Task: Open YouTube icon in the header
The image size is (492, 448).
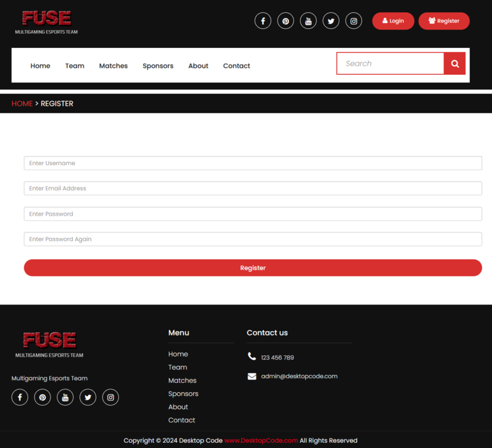Action: click(308, 21)
